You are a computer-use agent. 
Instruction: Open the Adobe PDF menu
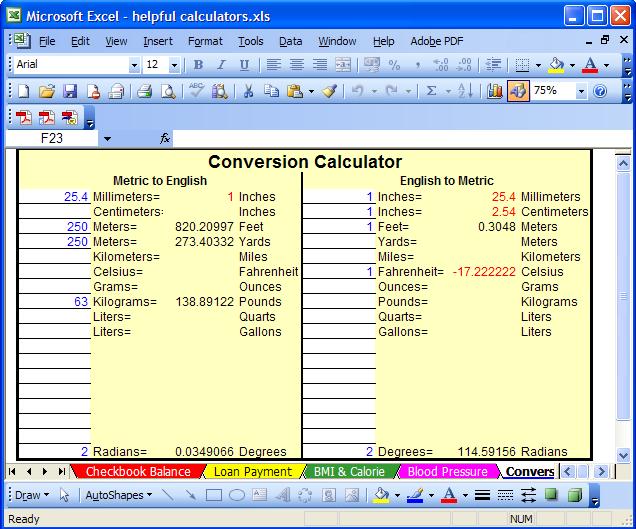pyautogui.click(x=437, y=41)
